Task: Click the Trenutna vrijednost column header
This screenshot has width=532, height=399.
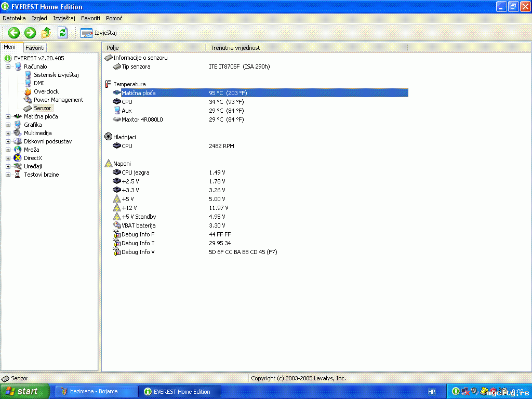Action: pyautogui.click(x=307, y=48)
